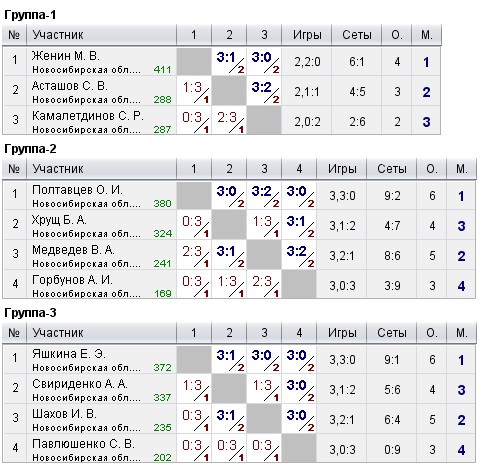Screen dimensions: 501x468
Task: Click Павлюшенко С. В. participant name
Action: [83, 444]
